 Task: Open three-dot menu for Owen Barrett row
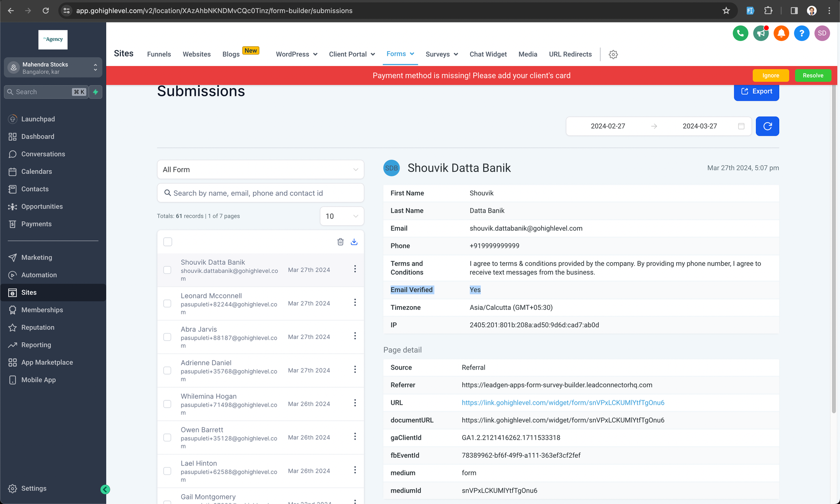click(355, 437)
